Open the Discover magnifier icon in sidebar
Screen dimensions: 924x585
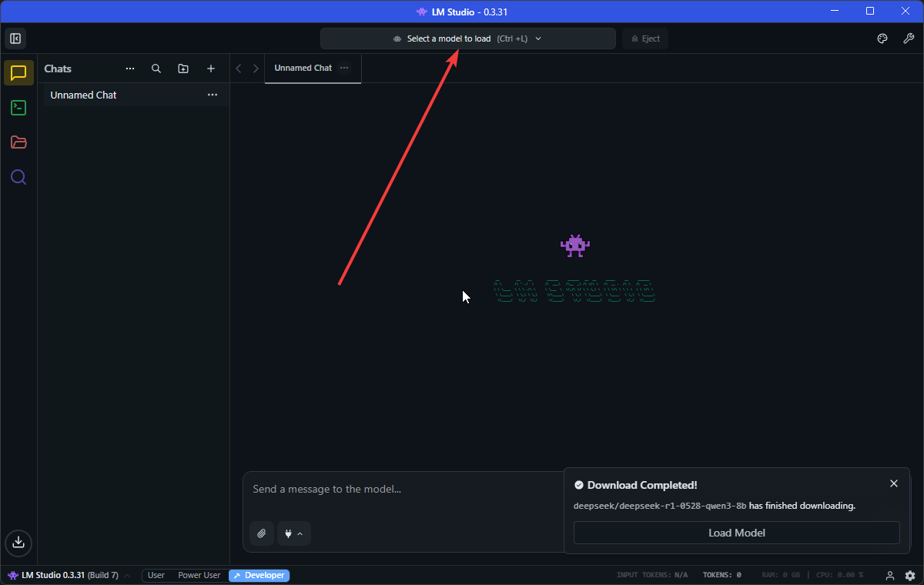18,178
